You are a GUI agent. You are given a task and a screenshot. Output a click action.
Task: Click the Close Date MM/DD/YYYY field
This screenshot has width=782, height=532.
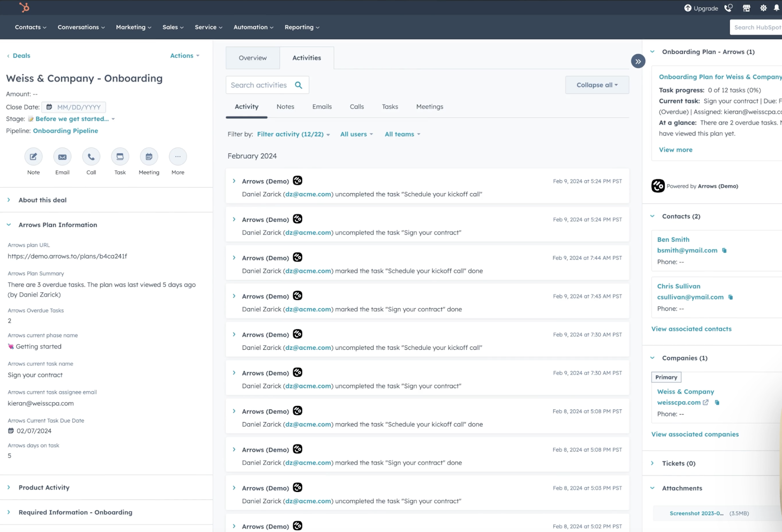[x=74, y=107]
